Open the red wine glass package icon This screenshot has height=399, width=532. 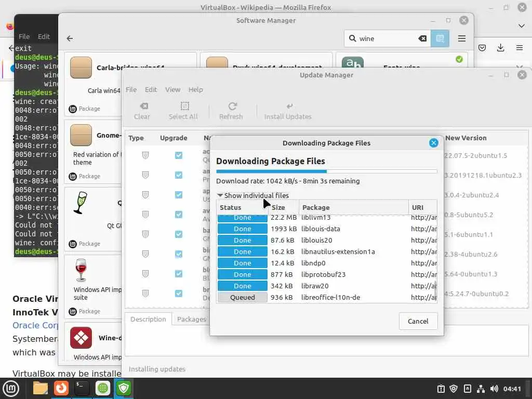click(81, 270)
